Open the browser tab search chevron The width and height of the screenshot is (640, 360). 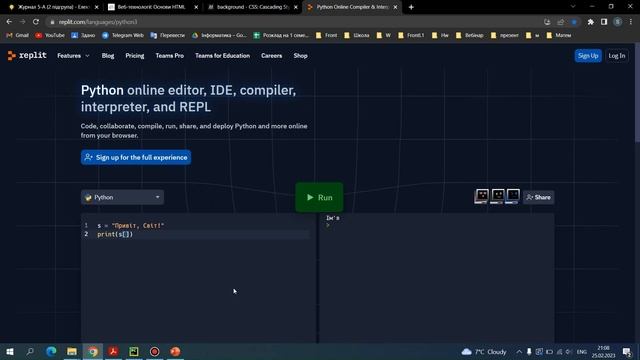tap(573, 7)
